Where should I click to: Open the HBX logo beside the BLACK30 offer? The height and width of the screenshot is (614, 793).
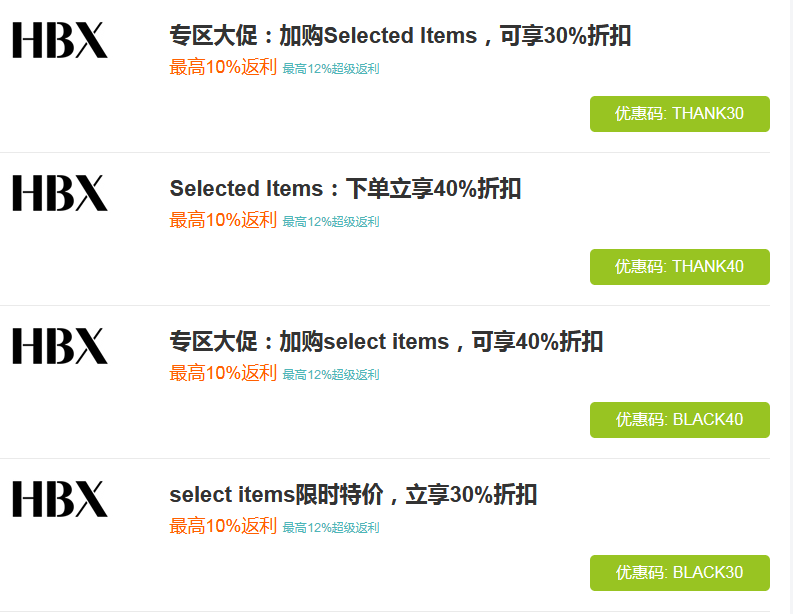(60, 499)
